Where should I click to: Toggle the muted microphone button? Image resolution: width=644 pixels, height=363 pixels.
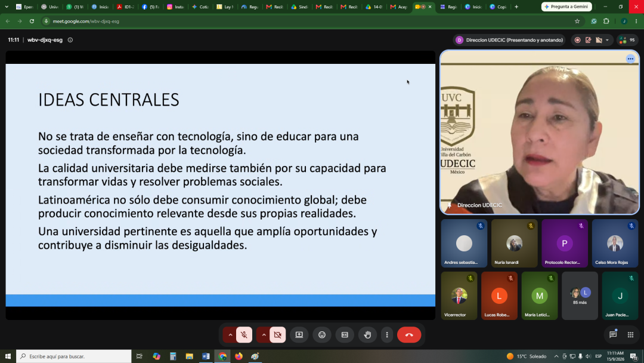[244, 334]
